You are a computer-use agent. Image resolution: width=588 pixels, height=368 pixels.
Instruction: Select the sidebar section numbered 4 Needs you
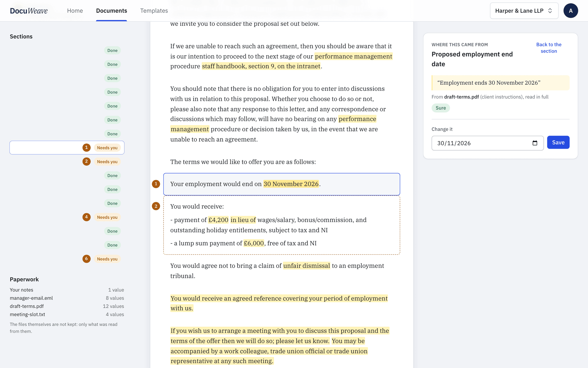tap(67, 217)
